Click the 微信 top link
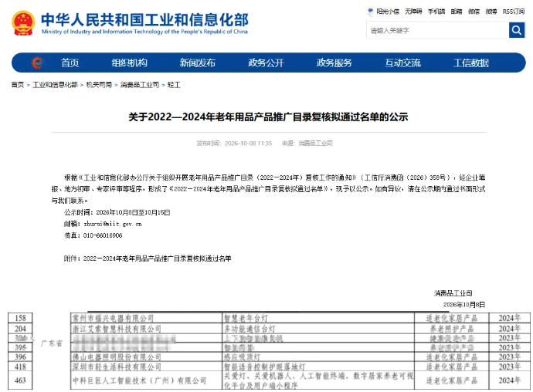This screenshot has height=392, width=533. tap(474, 12)
